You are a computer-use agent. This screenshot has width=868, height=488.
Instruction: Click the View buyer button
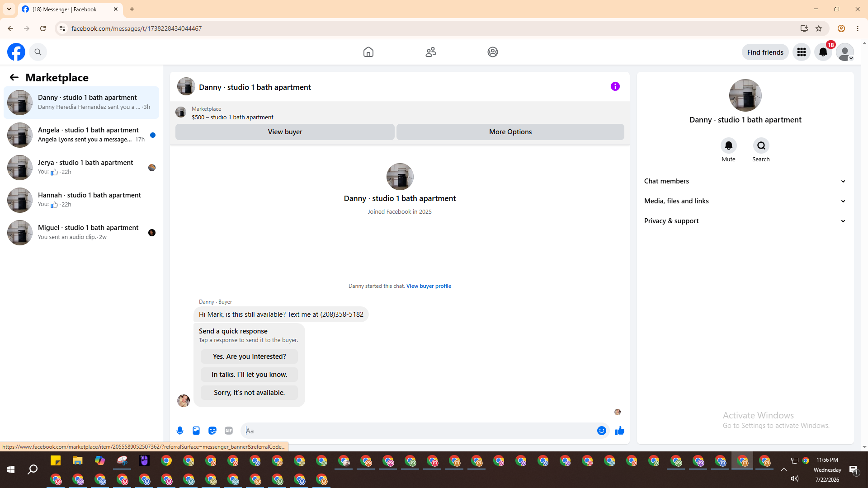(x=285, y=132)
